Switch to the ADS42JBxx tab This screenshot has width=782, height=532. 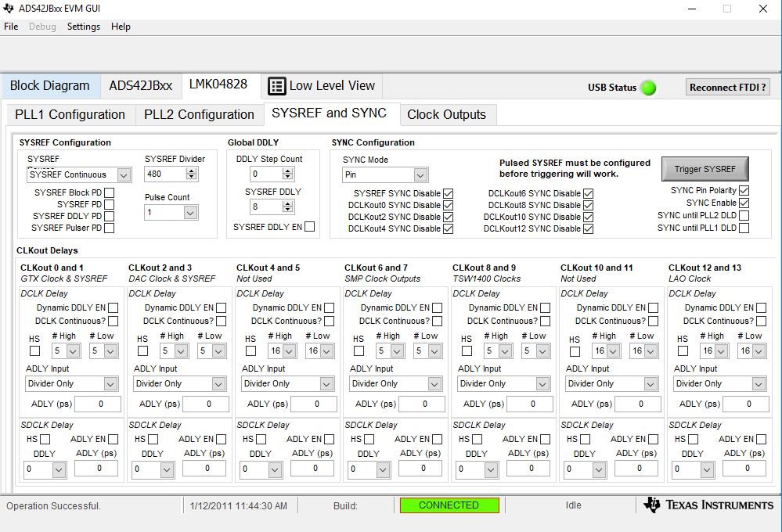click(141, 86)
